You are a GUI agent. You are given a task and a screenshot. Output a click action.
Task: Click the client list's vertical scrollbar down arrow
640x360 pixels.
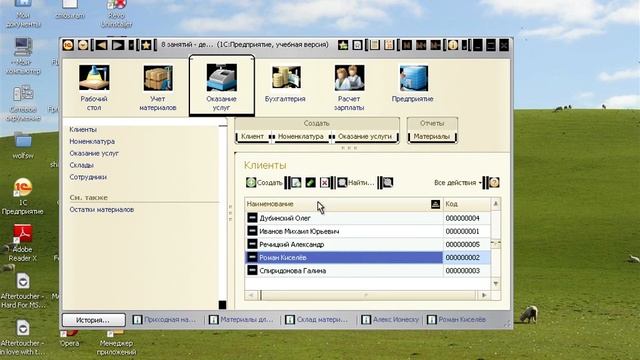point(496,283)
